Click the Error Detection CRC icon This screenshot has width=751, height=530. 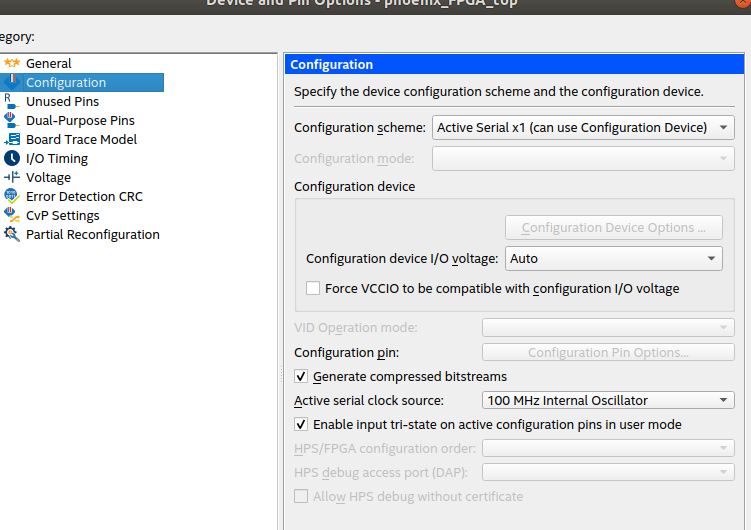pyautogui.click(x=12, y=196)
